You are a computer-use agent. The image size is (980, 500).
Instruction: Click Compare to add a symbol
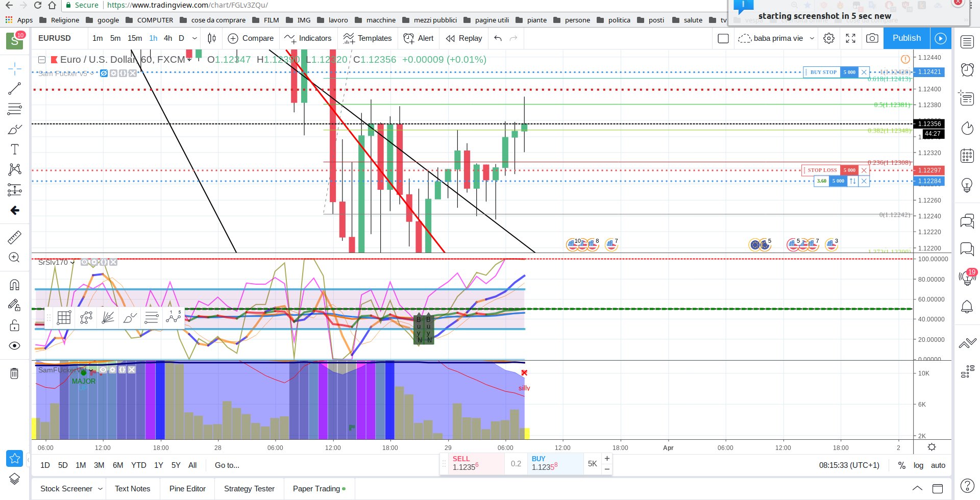tap(251, 38)
